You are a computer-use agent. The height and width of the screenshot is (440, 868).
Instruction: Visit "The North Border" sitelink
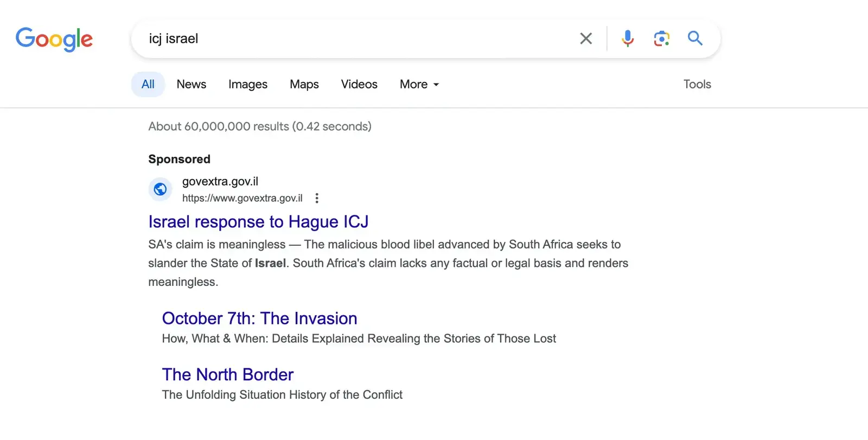coord(227,375)
